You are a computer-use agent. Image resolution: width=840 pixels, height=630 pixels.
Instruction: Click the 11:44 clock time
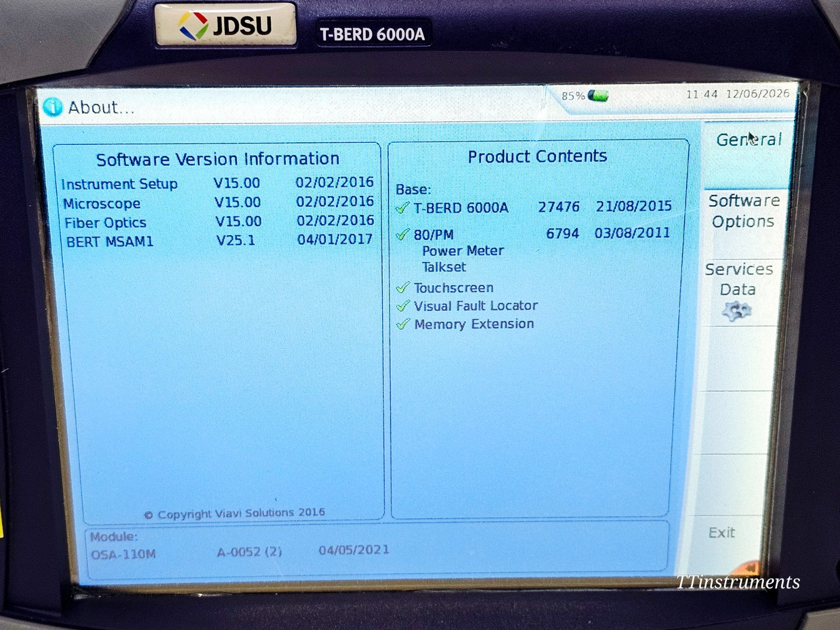point(701,94)
